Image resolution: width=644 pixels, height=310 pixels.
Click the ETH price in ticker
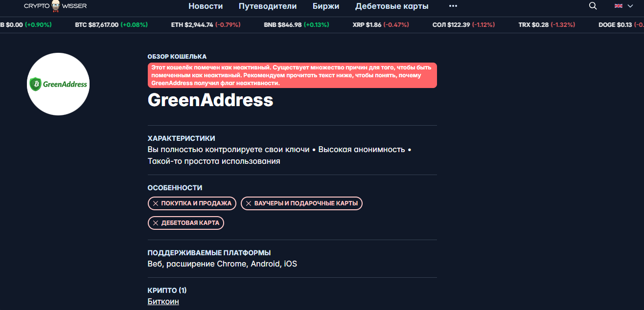[199, 24]
